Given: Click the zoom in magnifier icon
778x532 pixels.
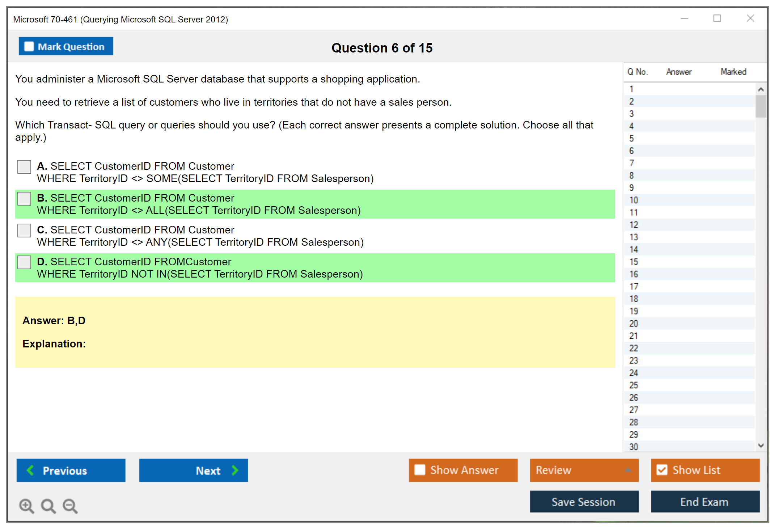Looking at the screenshot, I should [26, 506].
